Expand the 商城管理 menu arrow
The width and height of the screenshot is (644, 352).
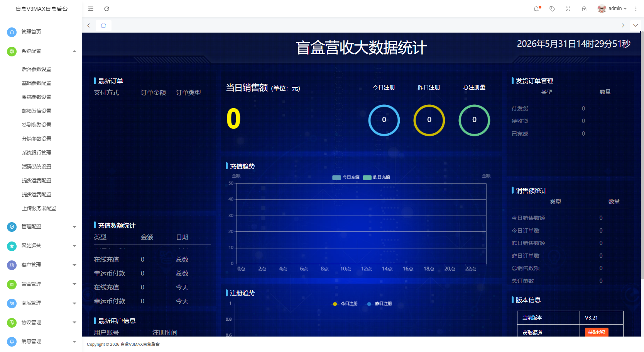(x=74, y=303)
